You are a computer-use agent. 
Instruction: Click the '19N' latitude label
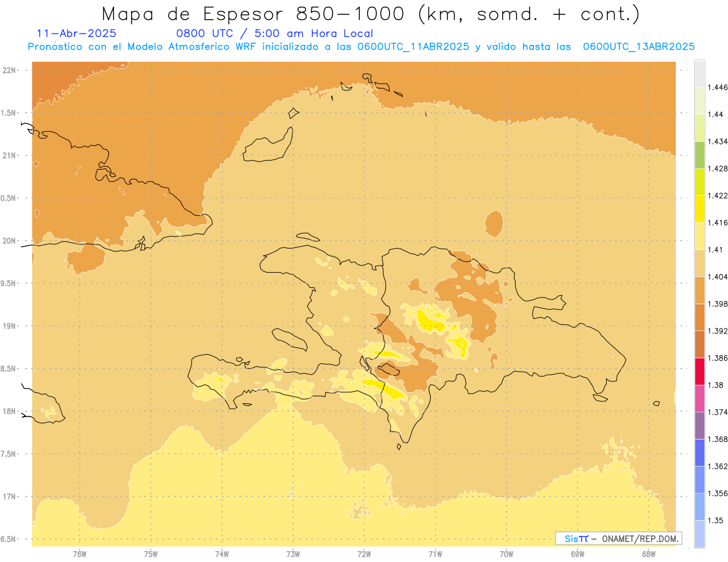pos(9,326)
